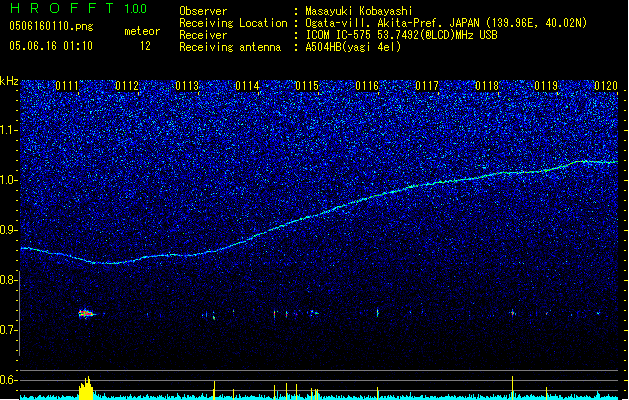The width and height of the screenshot is (629, 400).
Task: Click the 0118 time marker
Action: [x=487, y=86]
